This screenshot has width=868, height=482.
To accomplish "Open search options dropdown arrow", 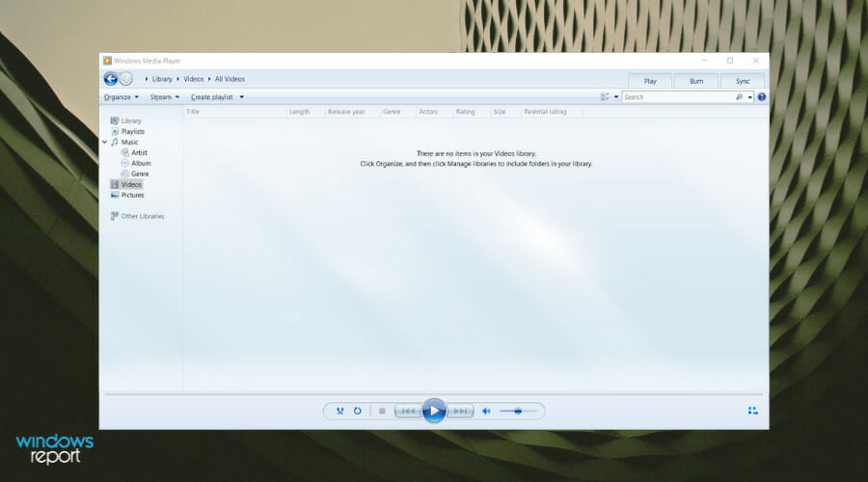I will 750,97.
